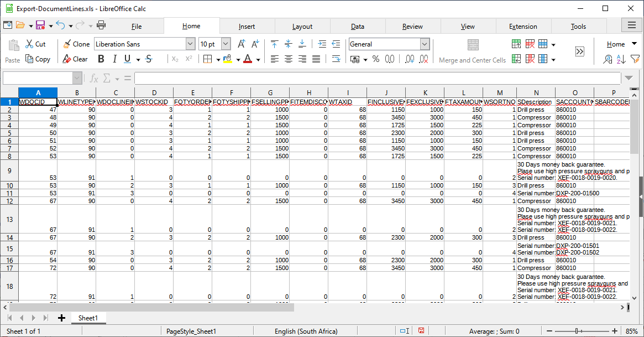644x337 pixels.
Task: Switch to the Data ribbon tab
Action: [357, 25]
